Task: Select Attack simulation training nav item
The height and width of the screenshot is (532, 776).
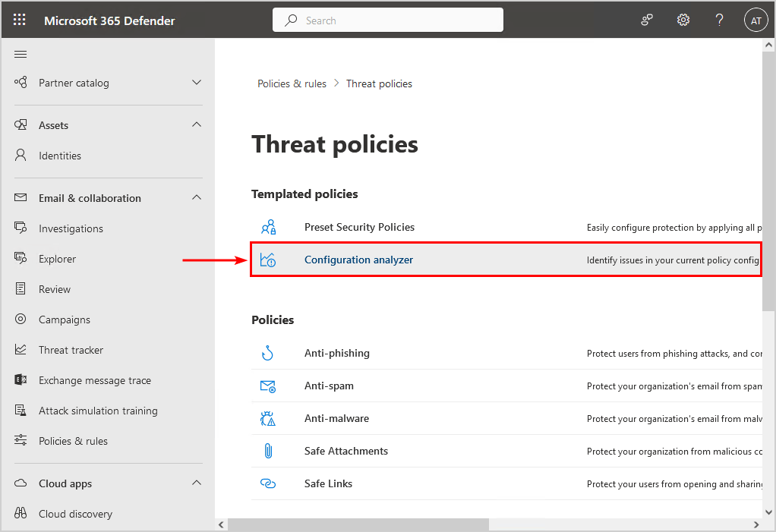Action: (x=98, y=411)
